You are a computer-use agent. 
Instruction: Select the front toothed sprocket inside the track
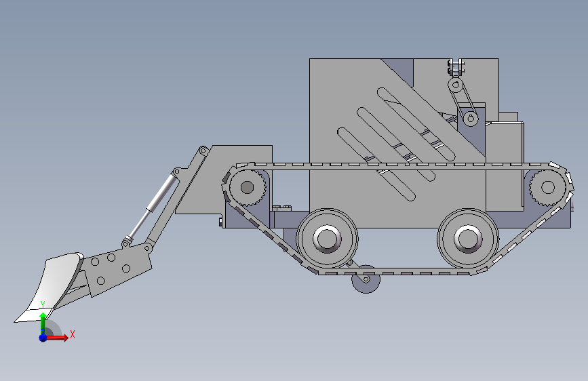pyautogui.click(x=247, y=187)
